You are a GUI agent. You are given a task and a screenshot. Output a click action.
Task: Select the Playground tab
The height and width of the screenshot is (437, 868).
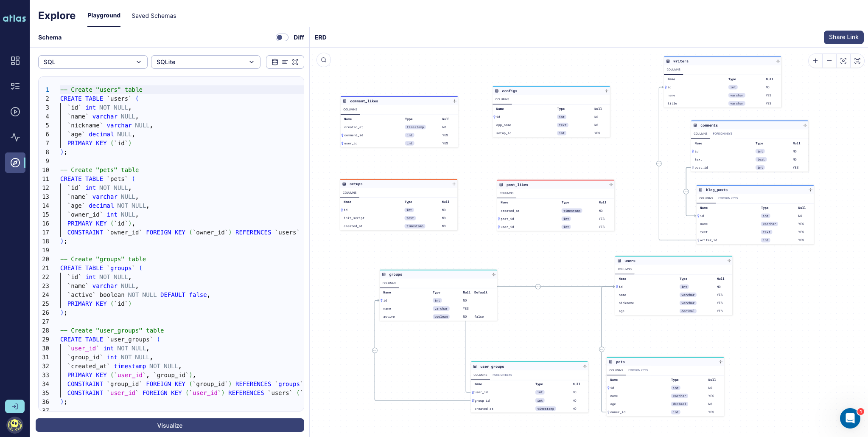[x=104, y=15]
